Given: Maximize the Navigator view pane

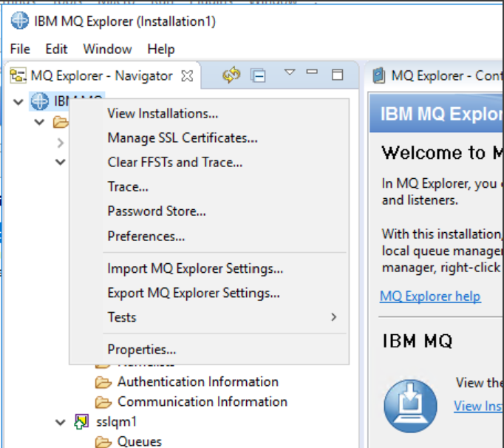Looking at the screenshot, I should pos(338,75).
